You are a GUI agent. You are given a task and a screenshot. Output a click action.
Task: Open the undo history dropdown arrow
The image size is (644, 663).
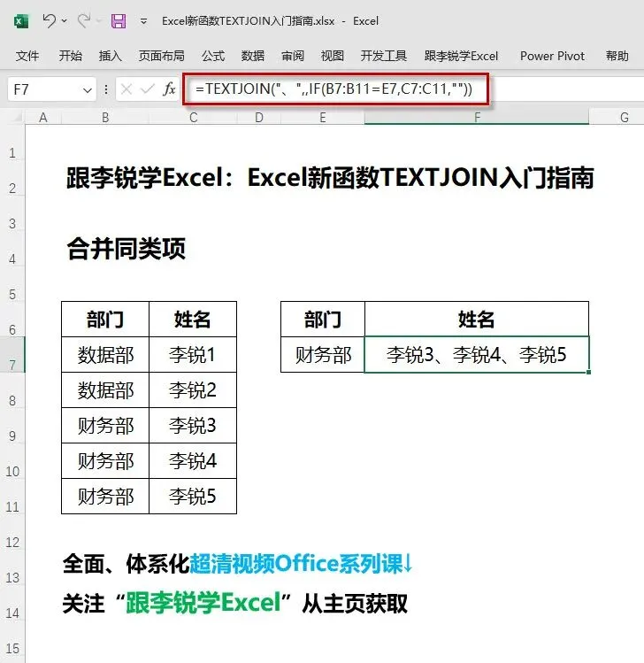click(x=65, y=20)
